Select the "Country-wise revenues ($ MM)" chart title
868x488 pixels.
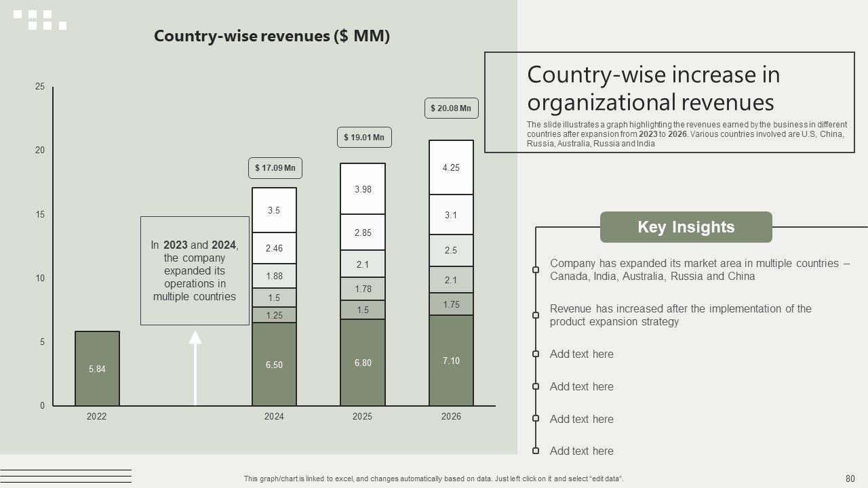pyautogui.click(x=272, y=36)
